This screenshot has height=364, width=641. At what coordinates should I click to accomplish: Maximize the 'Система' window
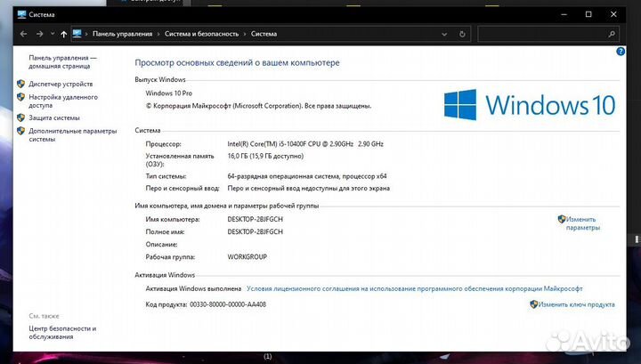coord(588,14)
